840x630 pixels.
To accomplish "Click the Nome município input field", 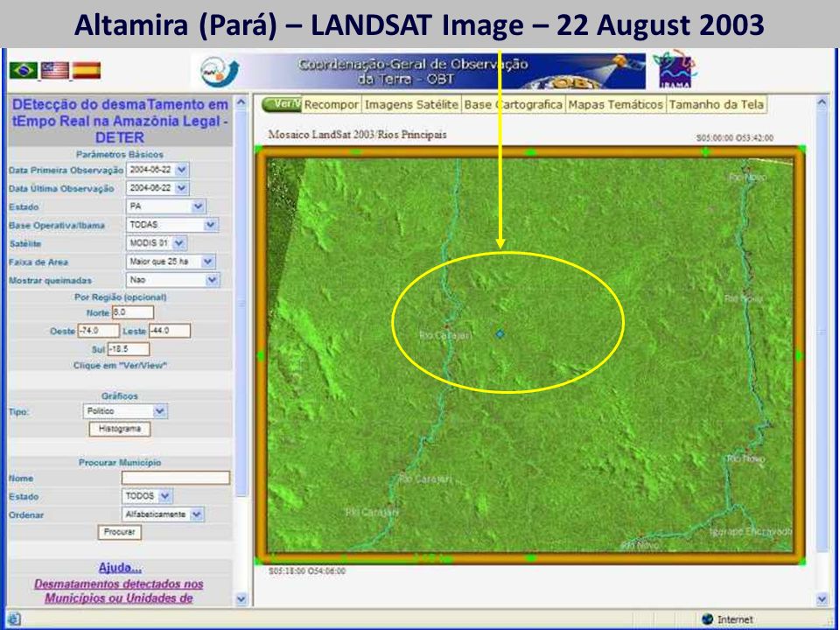I will point(176,478).
